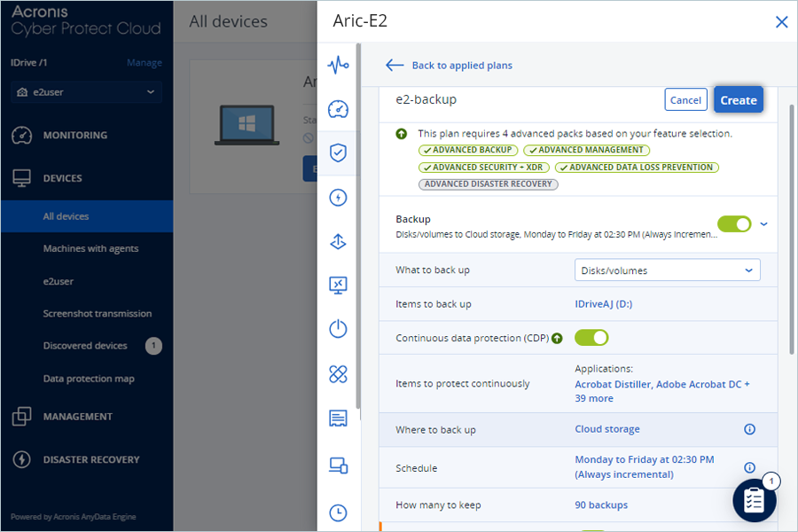Image resolution: width=798 pixels, height=532 pixels.
Task: Open the What to back up dropdown
Action: pos(667,270)
